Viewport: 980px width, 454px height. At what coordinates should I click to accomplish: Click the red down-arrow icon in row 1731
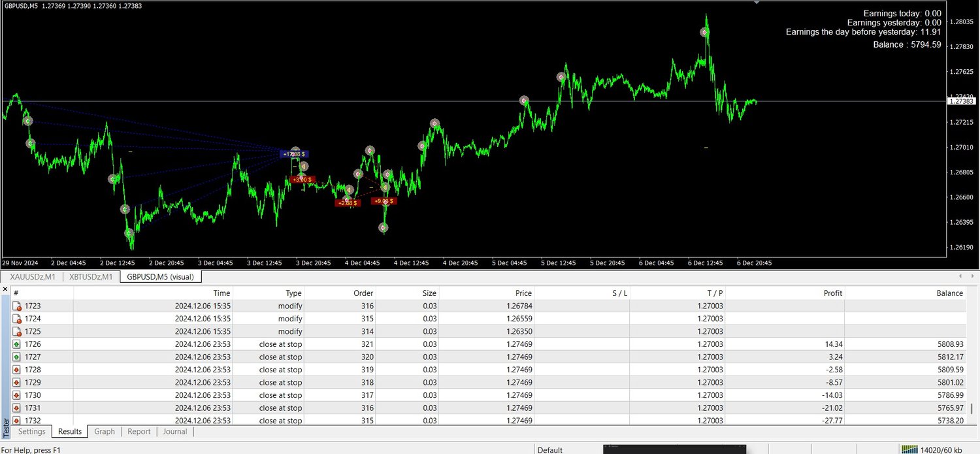(x=17, y=408)
